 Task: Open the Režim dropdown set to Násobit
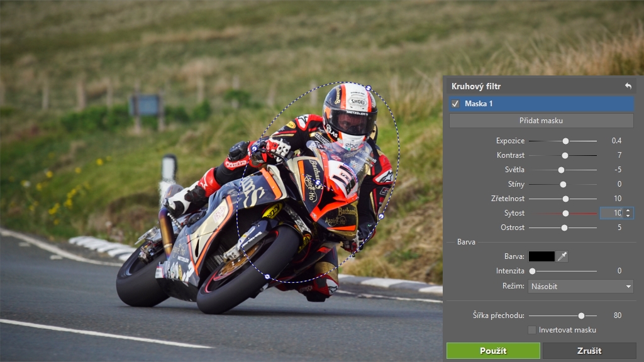pos(580,287)
